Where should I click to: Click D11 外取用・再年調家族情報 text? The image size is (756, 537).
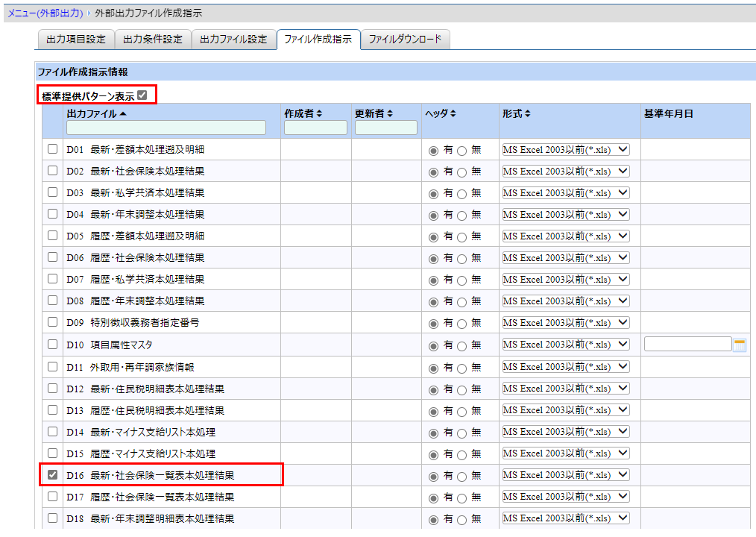(x=130, y=367)
